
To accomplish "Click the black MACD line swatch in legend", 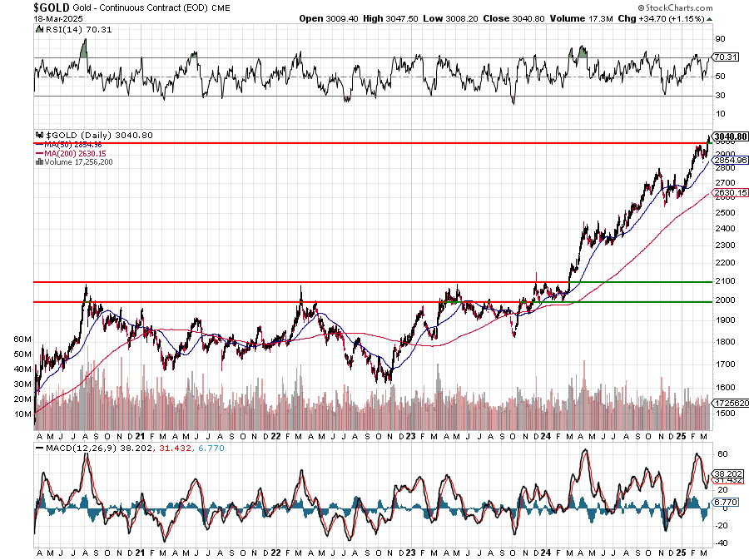I will coord(40,448).
